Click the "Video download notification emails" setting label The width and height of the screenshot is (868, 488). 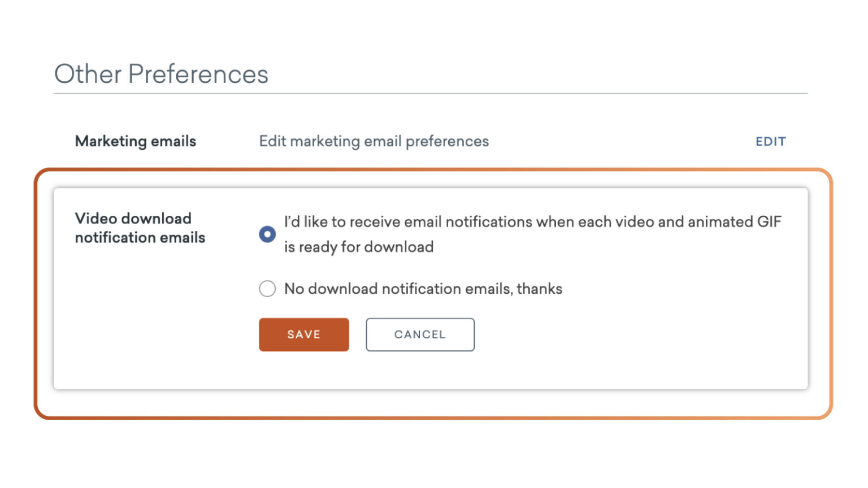pos(140,228)
